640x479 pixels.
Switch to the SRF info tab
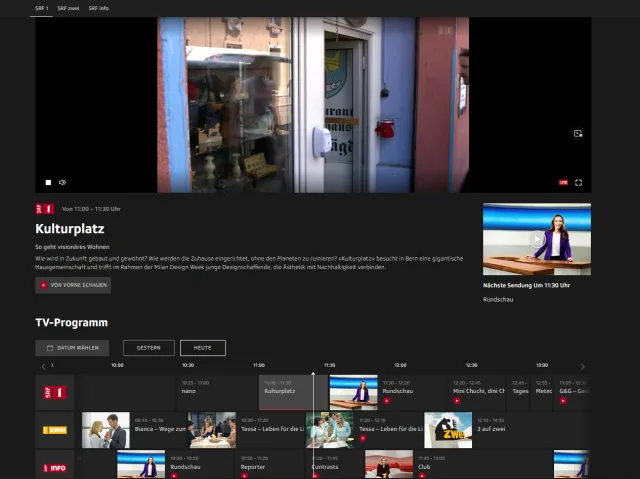point(99,8)
